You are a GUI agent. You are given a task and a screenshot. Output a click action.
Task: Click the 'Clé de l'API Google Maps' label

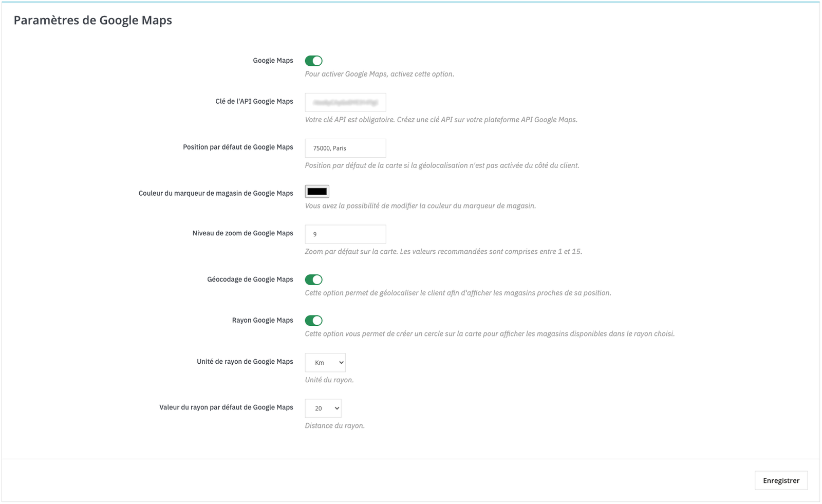[254, 101]
